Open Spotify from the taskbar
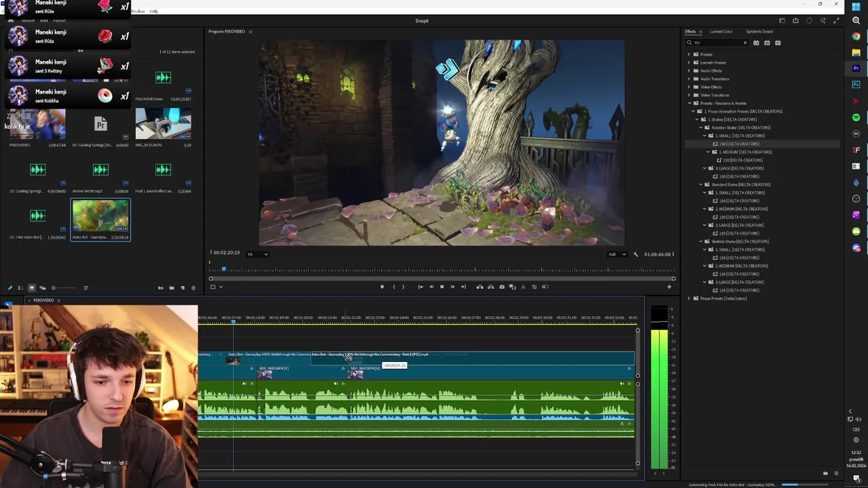This screenshot has width=868, height=488. tap(856, 117)
